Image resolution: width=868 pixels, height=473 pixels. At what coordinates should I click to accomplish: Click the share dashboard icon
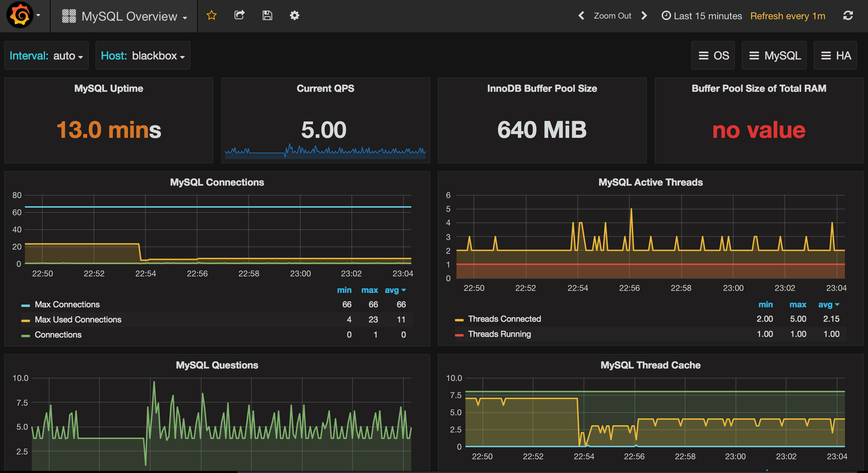click(x=239, y=15)
